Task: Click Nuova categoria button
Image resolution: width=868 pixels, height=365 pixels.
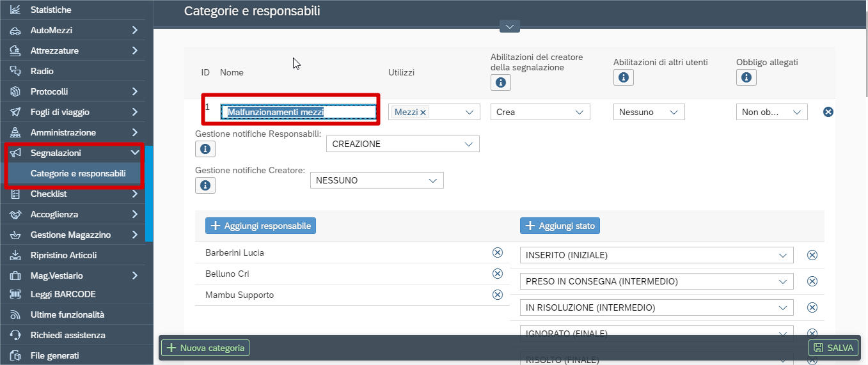Action: point(205,348)
